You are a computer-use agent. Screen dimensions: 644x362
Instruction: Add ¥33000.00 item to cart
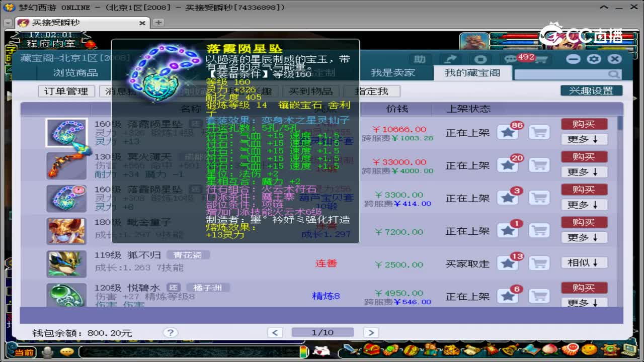point(539,165)
